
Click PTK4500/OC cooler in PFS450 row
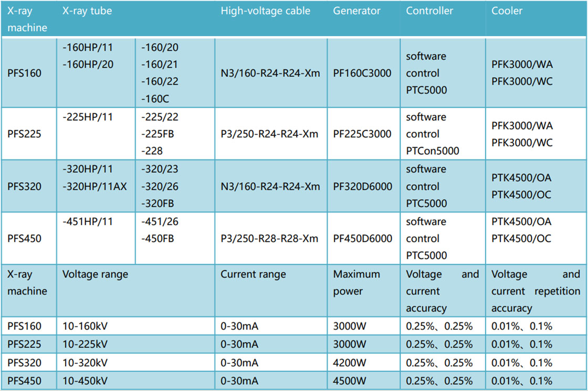pos(521,238)
